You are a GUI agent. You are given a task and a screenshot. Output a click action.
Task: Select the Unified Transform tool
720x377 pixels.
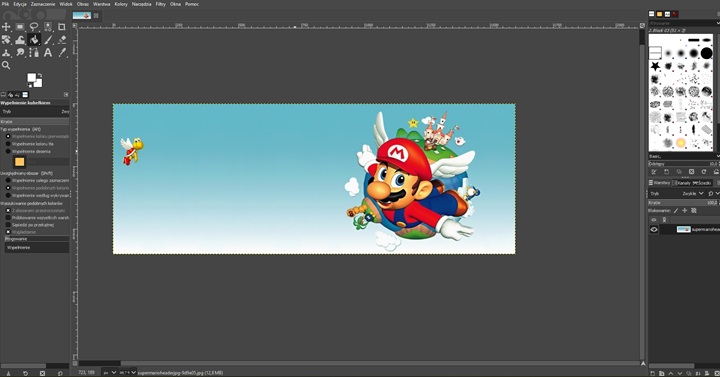click(x=6, y=40)
